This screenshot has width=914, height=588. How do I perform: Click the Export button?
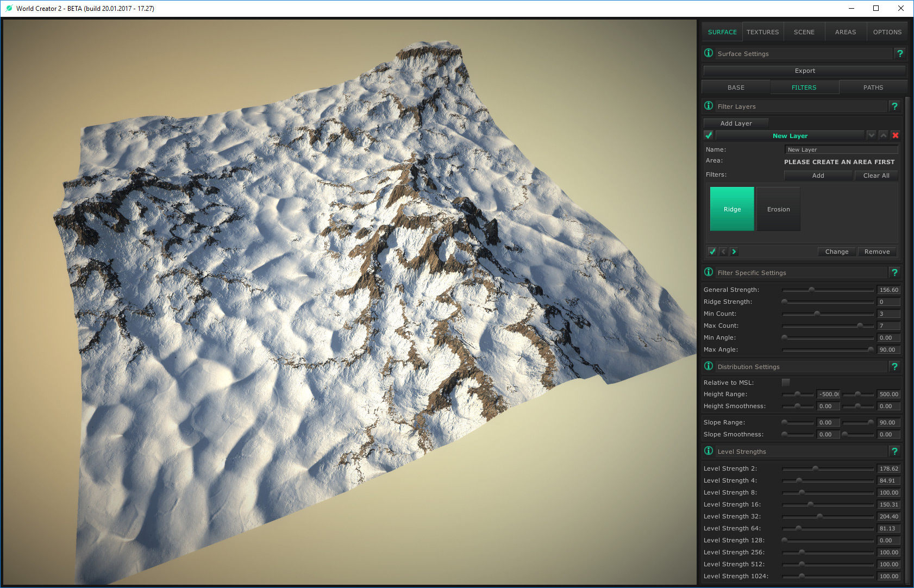point(805,71)
